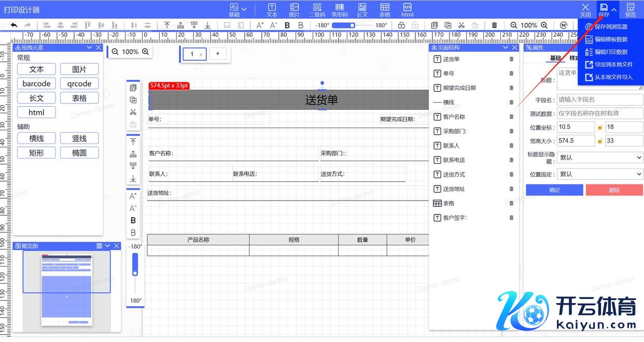The width and height of the screenshot is (644, 342).
Task: Open the 标题显示隐藏 dropdown
Action: pos(600,158)
